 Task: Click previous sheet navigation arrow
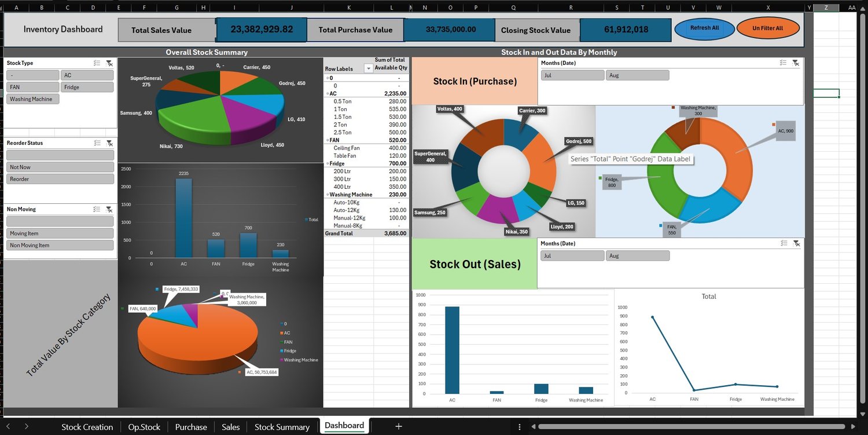coord(8,426)
